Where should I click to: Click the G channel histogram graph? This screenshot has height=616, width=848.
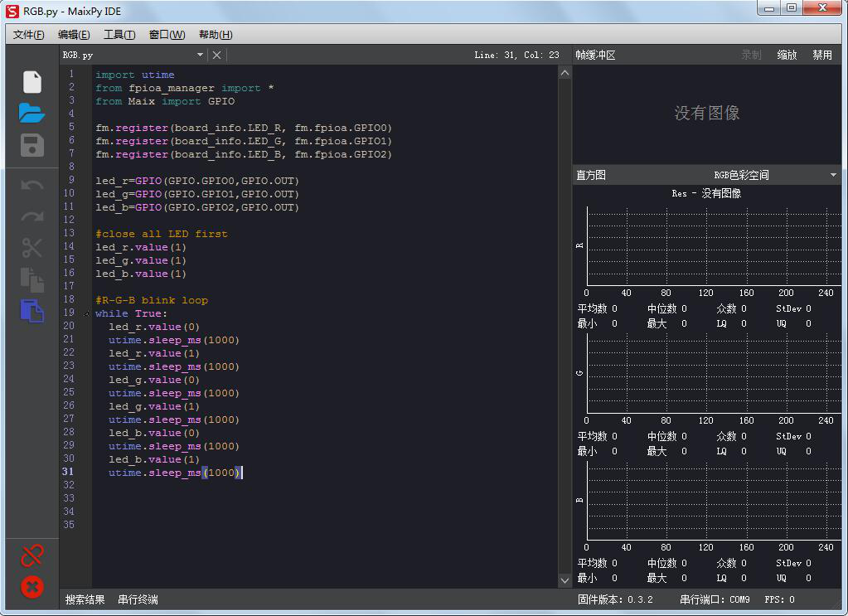714,374
